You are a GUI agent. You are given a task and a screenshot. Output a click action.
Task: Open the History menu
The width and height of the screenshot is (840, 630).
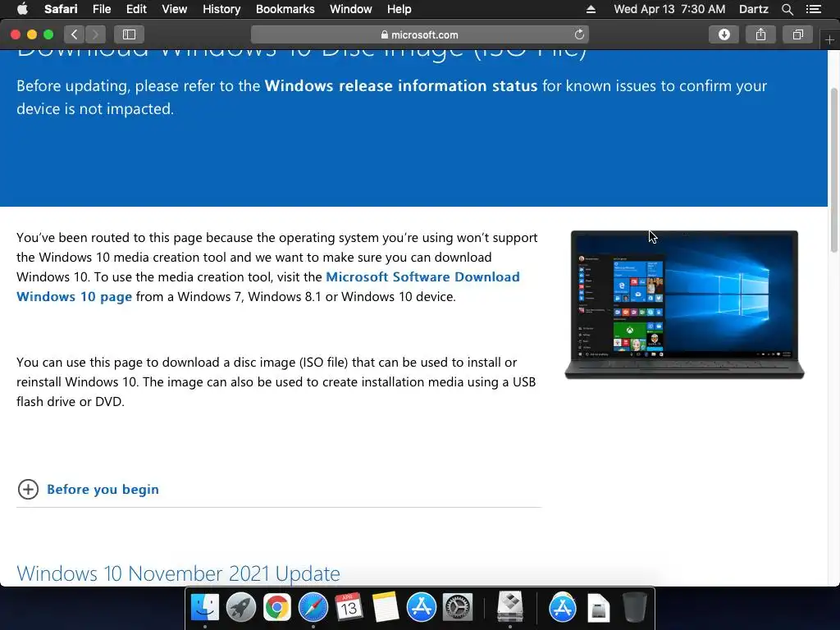pos(221,9)
